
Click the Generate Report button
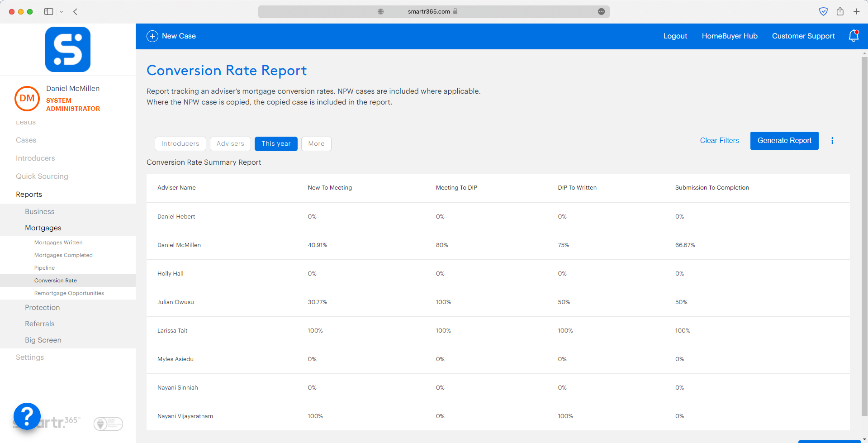click(x=784, y=141)
